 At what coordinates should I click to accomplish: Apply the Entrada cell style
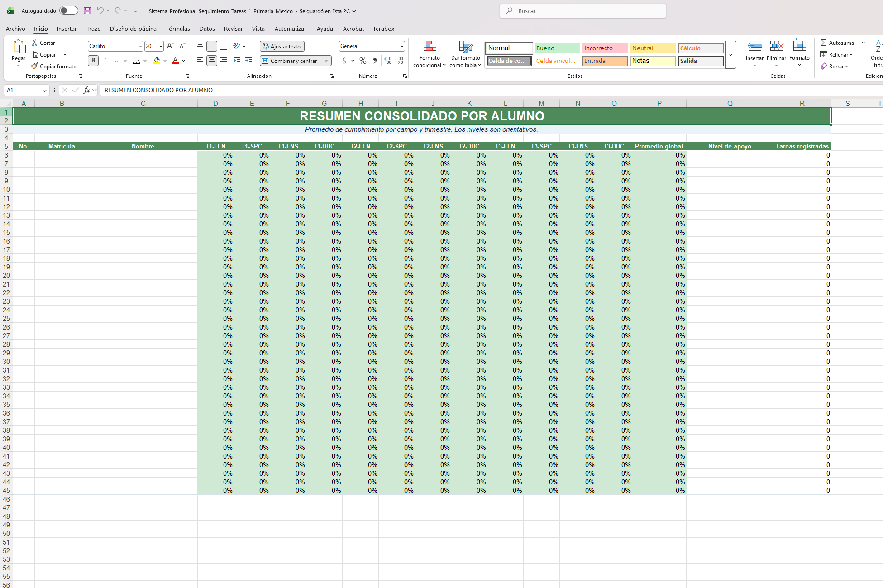[605, 61]
